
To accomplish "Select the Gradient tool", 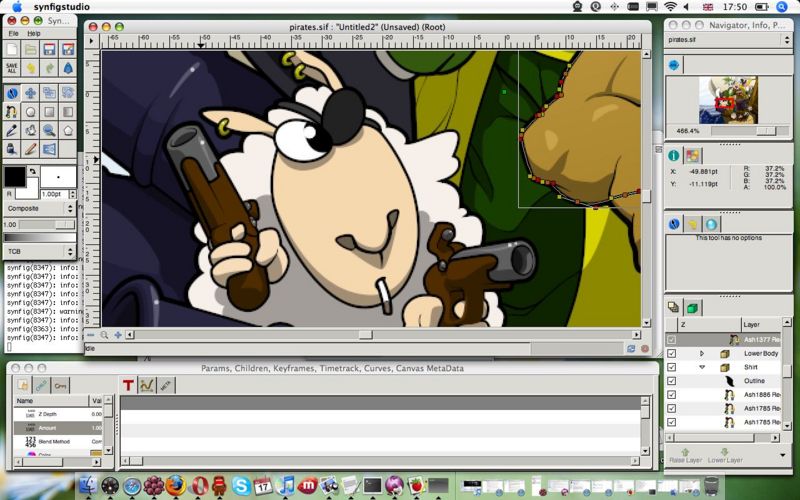I will [x=67, y=111].
